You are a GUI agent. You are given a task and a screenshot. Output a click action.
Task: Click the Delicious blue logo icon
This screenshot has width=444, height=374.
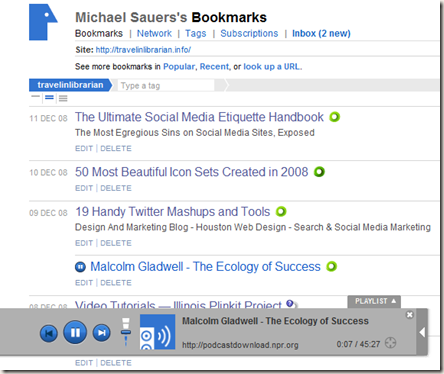tap(43, 22)
